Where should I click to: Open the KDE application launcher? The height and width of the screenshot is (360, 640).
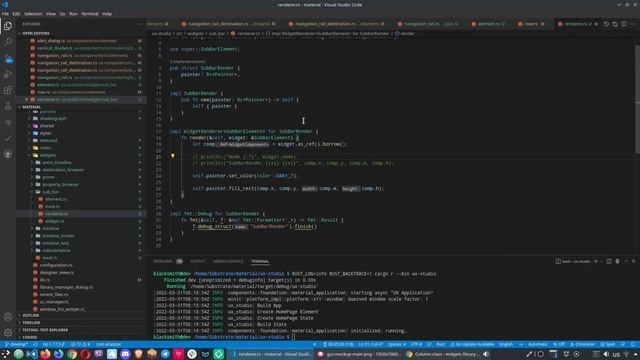coord(5,354)
